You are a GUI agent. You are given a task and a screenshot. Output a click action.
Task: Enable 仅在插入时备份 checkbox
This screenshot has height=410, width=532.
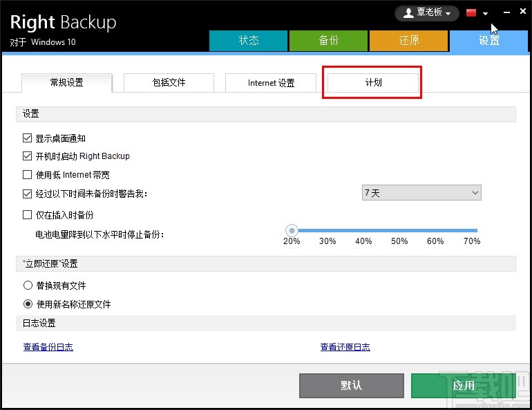coord(27,215)
